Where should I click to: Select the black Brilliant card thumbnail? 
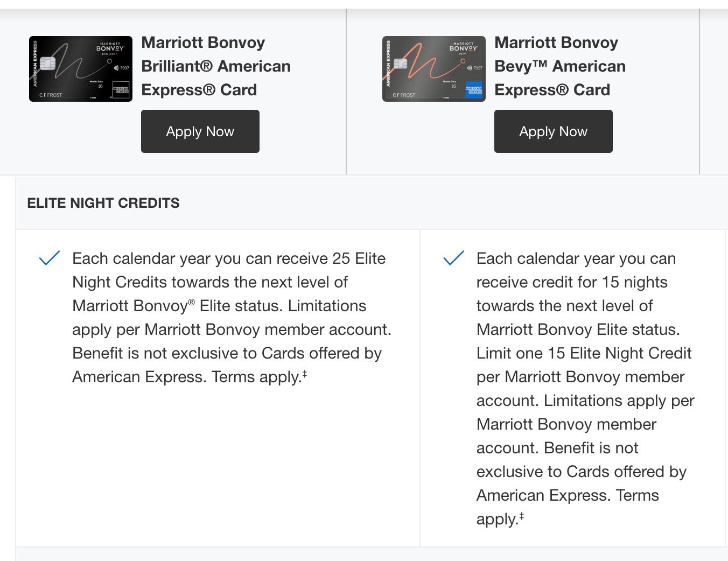[x=81, y=69]
